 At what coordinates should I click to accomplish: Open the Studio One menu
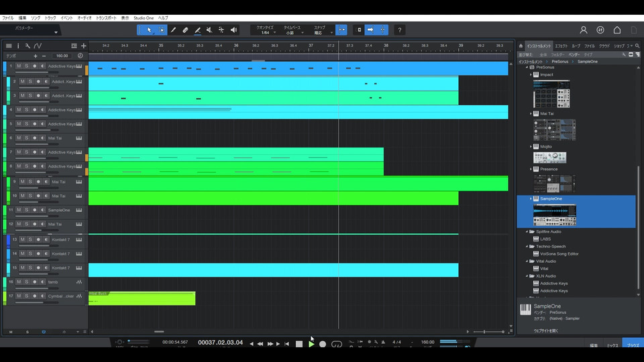pyautogui.click(x=144, y=18)
